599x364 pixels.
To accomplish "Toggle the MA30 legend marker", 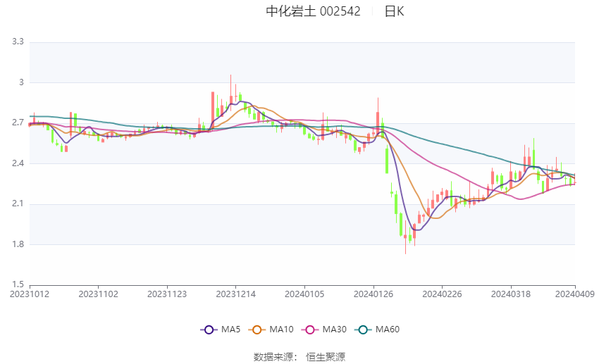I will coord(310,330).
